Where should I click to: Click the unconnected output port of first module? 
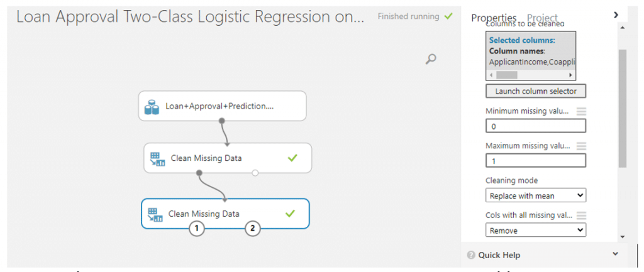point(255,173)
